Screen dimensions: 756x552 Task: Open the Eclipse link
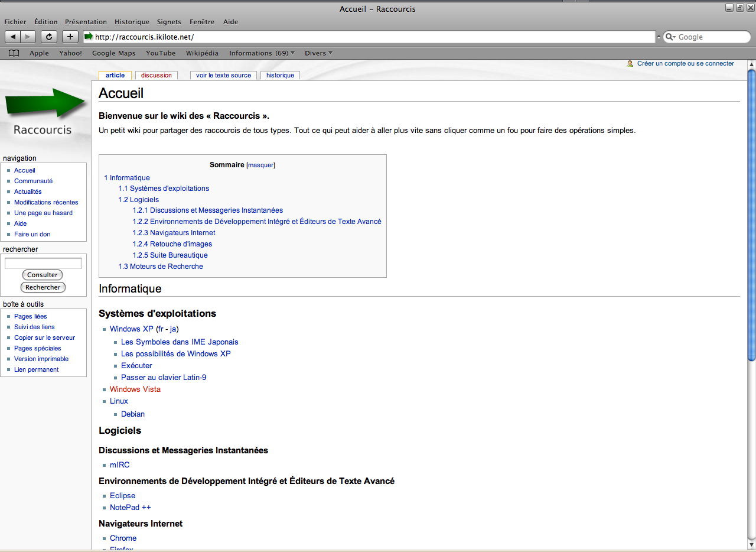(122, 496)
